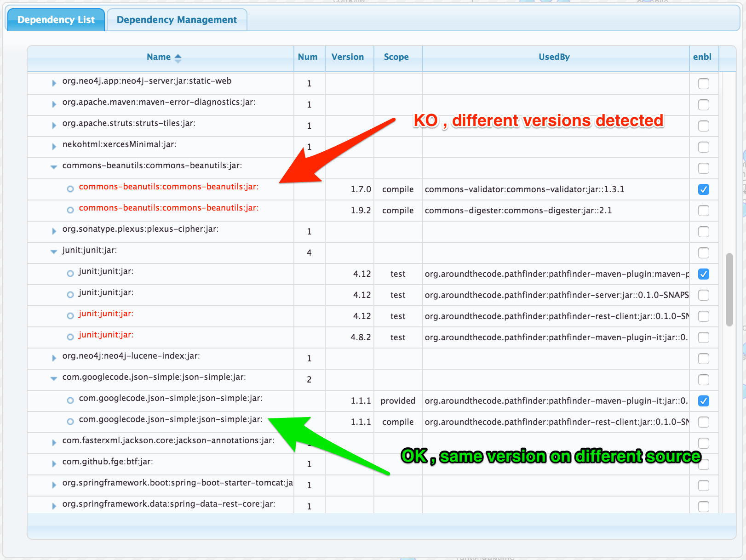This screenshot has width=746, height=560.
Task: Select red junit entry with version 4.8.2
Action: coord(106,335)
